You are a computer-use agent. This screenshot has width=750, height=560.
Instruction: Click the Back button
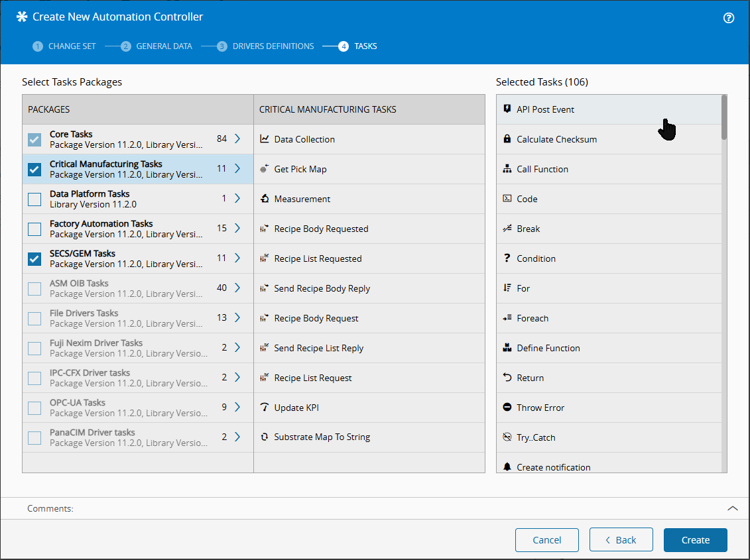point(621,540)
